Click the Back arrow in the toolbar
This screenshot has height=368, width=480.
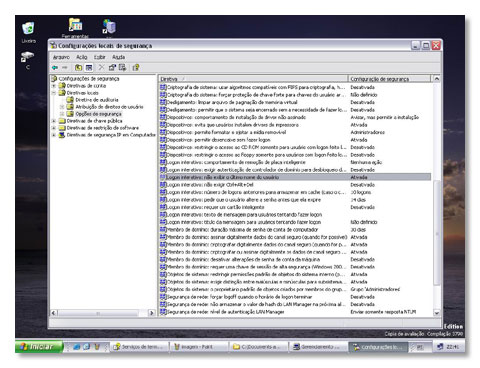click(55, 68)
